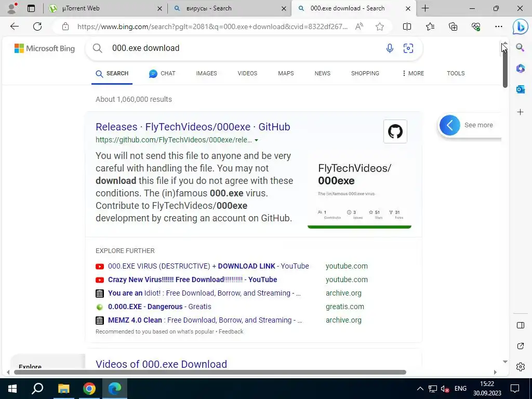
Task: Select the NEWS search tab
Action: coord(322,73)
